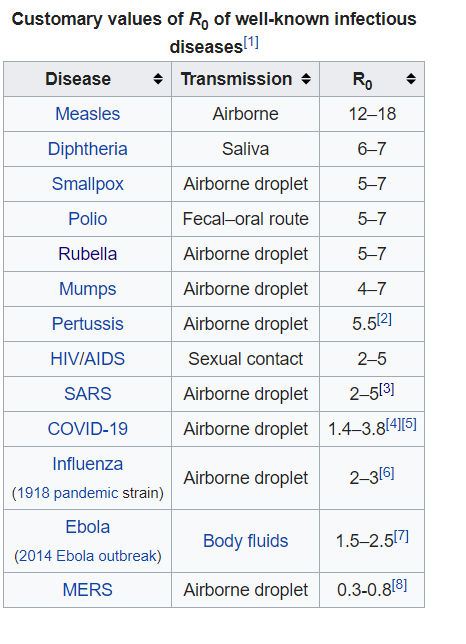Open the COVID-19 article link
The height and width of the screenshot is (644, 466).
87,429
